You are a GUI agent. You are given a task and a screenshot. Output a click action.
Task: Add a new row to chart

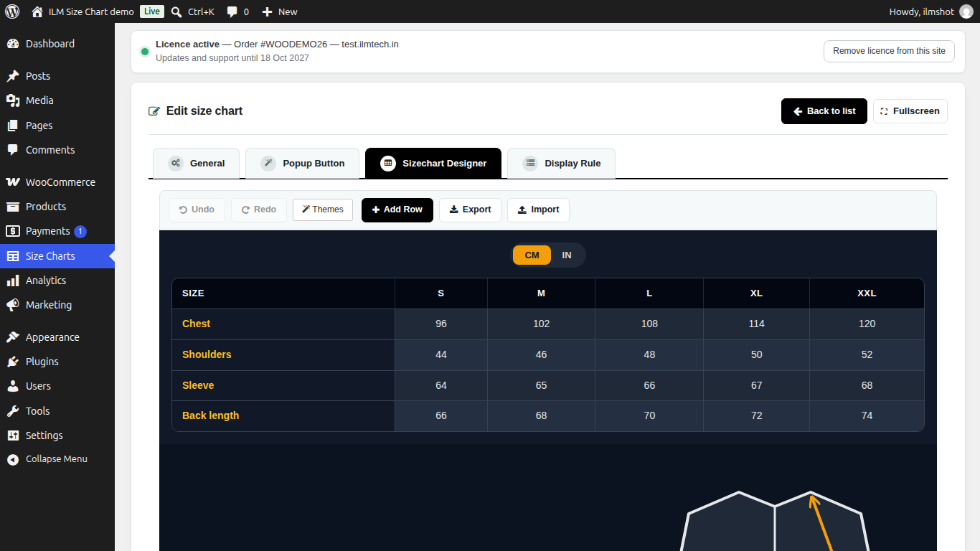pyautogui.click(x=397, y=209)
